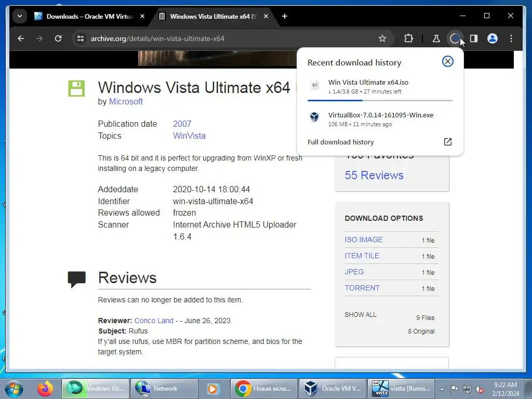Click the downloads progress icon in toolbar

point(455,38)
